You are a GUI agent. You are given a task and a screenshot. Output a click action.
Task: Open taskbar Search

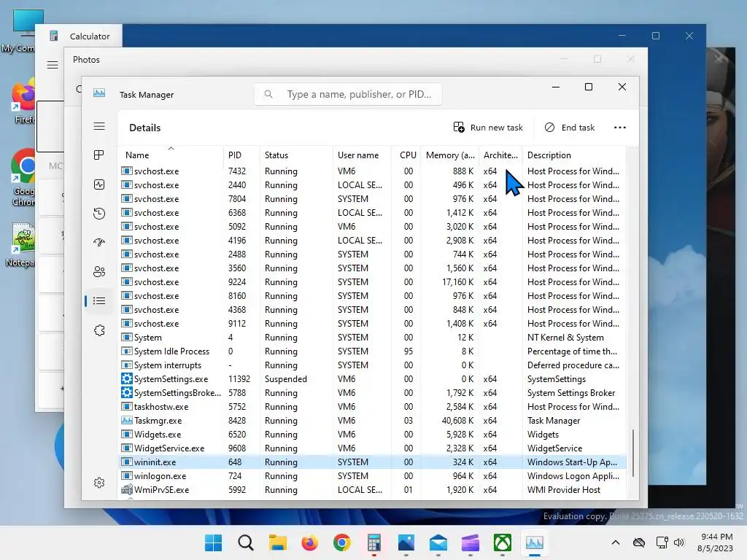coord(246,542)
